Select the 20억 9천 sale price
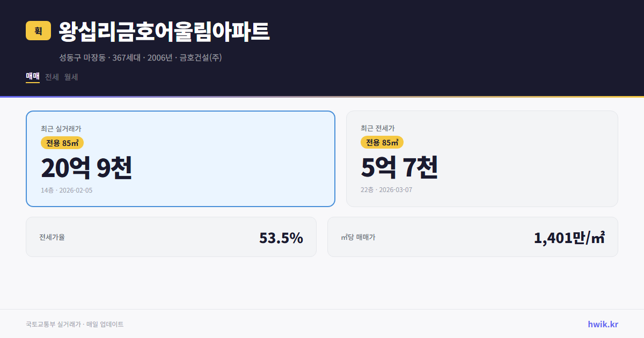 coord(86,168)
